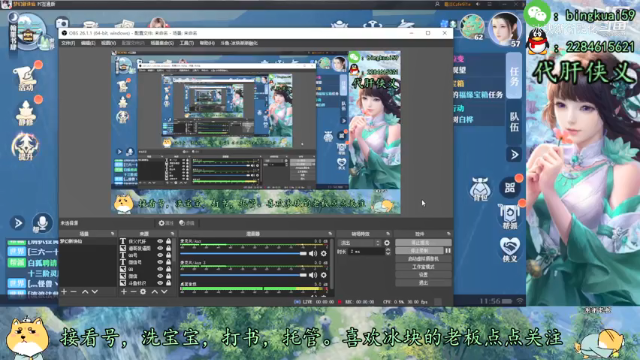Add a new scene with plus button
640x360 pixels.
(64, 292)
